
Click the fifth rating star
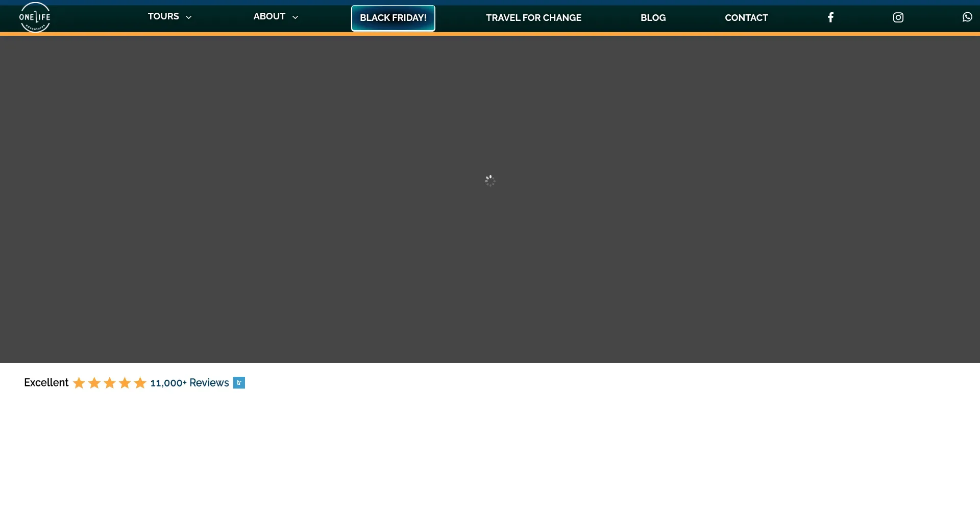tap(140, 383)
